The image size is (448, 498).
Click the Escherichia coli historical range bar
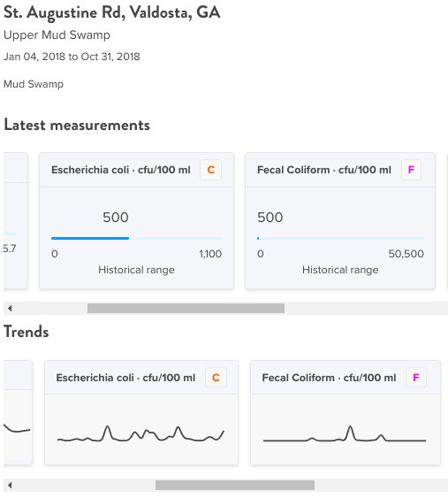[136, 238]
